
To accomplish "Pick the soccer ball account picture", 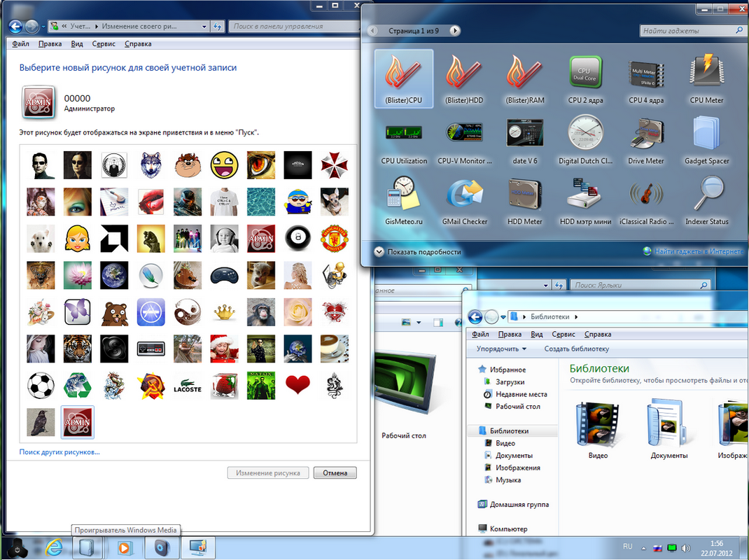I will coord(41,385).
